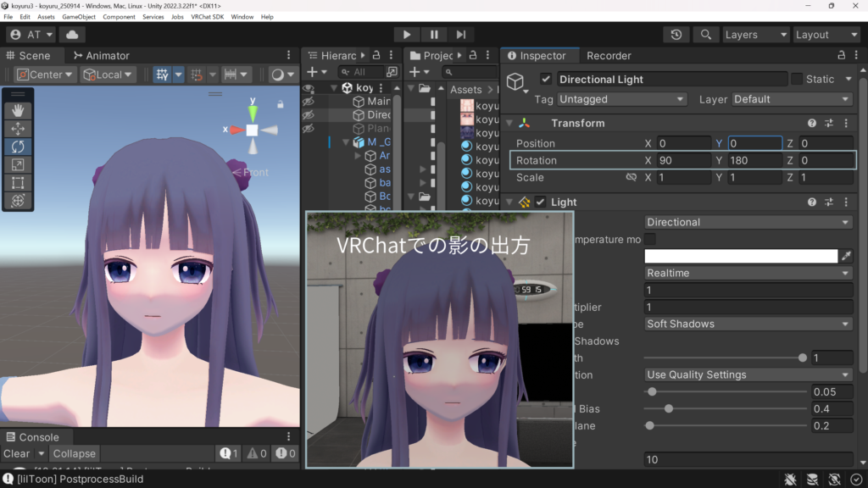Open Light component more options menu
The width and height of the screenshot is (868, 488).
[846, 202]
